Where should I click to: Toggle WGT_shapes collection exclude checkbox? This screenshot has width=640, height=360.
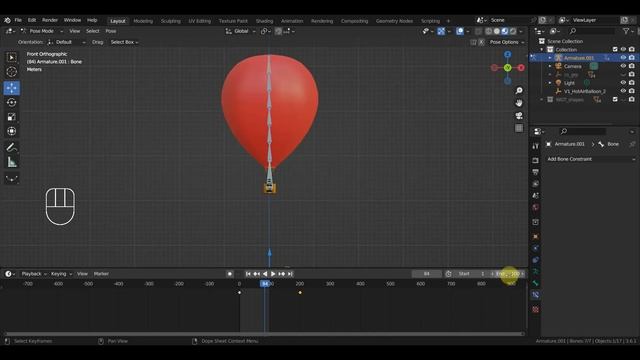click(x=615, y=99)
